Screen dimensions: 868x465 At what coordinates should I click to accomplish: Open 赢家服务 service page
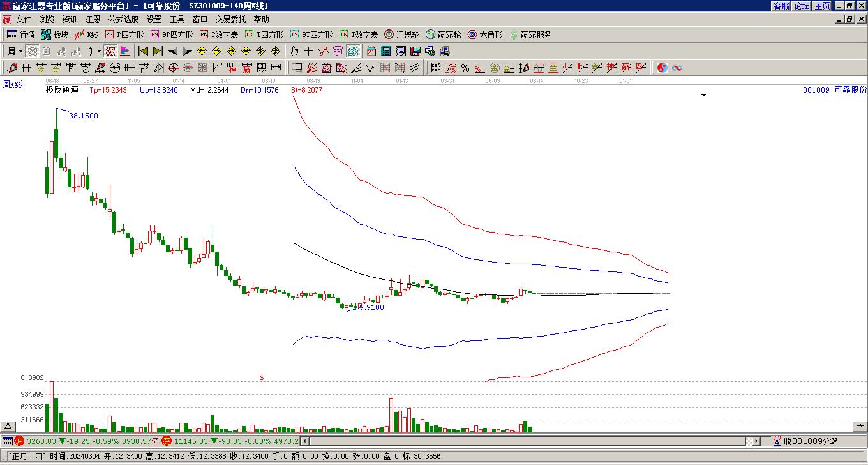(530, 34)
